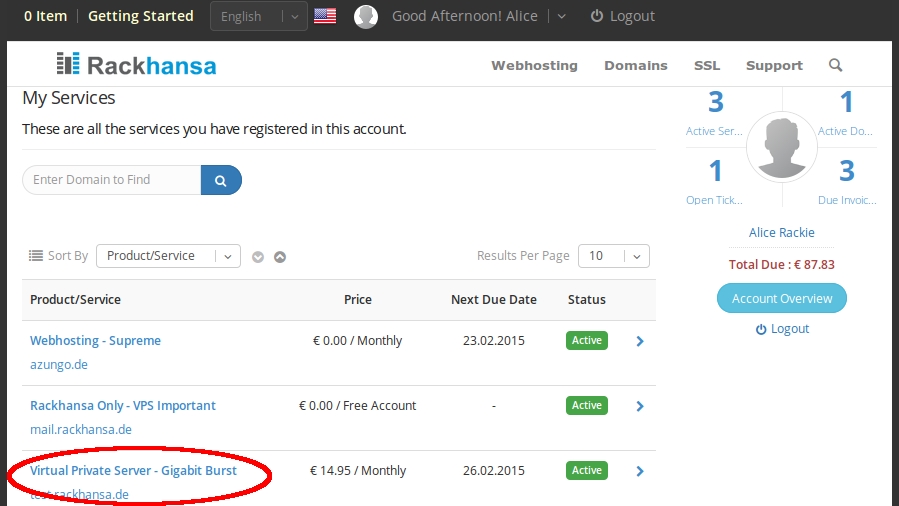Screen dimensions: 899x506
Task: Click Active status badge for Virtual Private Server
Action: click(x=587, y=470)
